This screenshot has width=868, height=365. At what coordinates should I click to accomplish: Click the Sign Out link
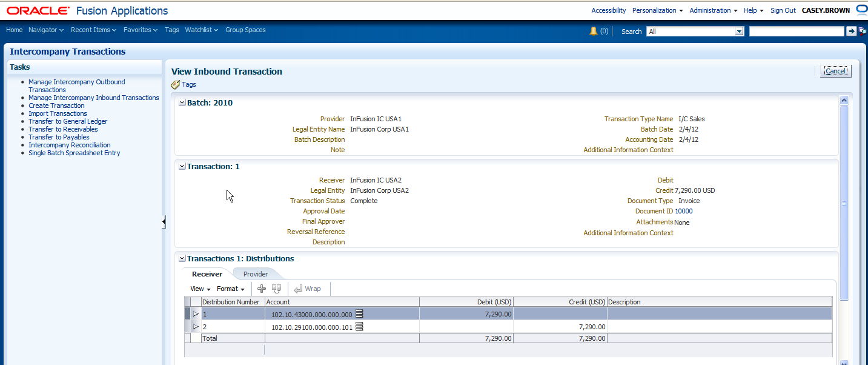pyautogui.click(x=783, y=10)
